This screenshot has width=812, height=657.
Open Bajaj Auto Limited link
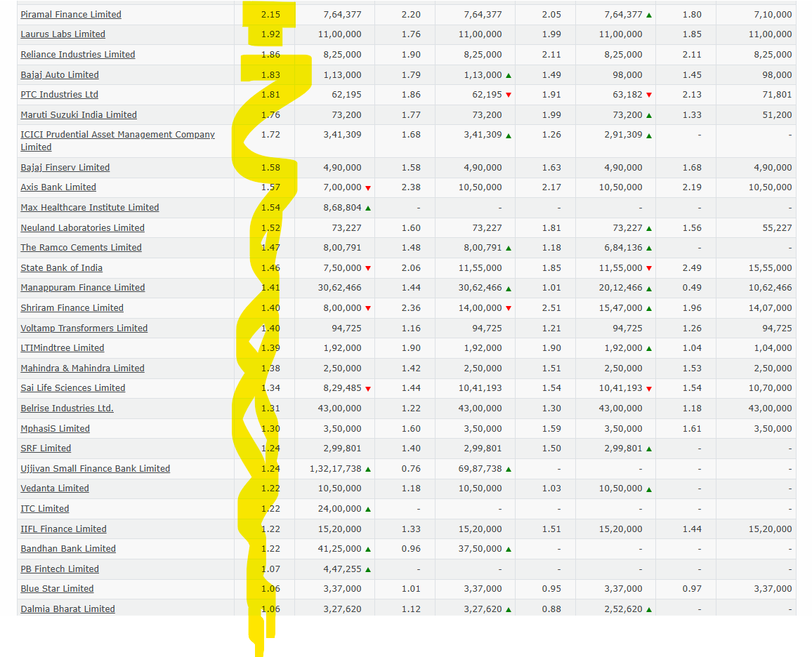[60, 74]
